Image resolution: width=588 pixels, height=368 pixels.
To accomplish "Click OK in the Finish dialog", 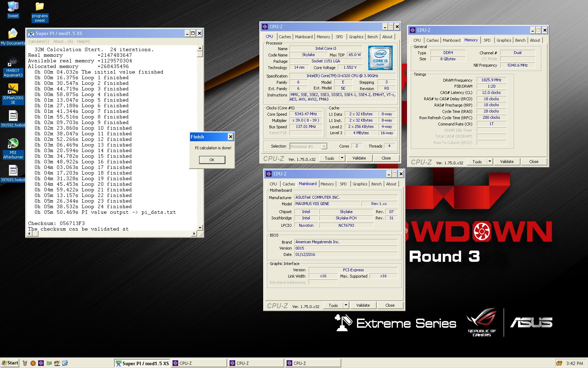I will pos(212,160).
